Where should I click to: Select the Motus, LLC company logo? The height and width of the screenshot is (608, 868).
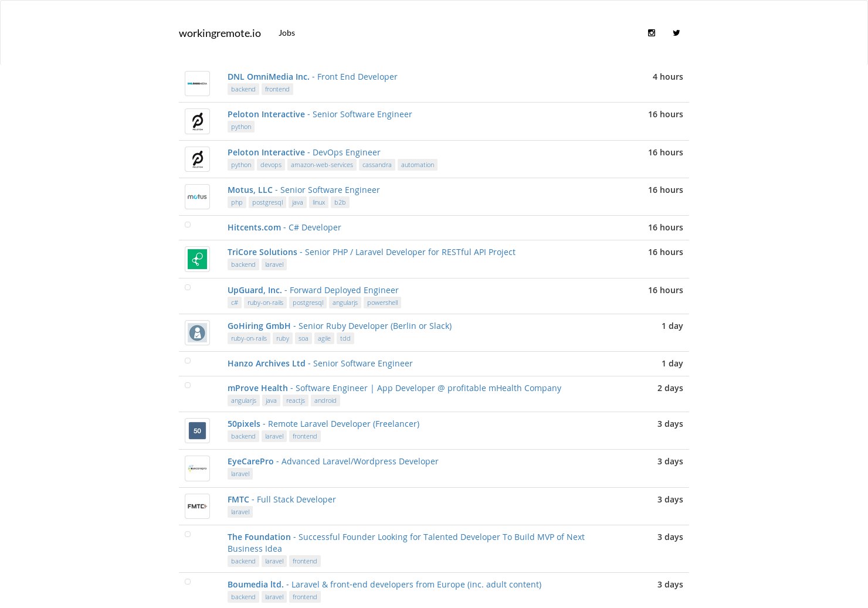(x=197, y=196)
